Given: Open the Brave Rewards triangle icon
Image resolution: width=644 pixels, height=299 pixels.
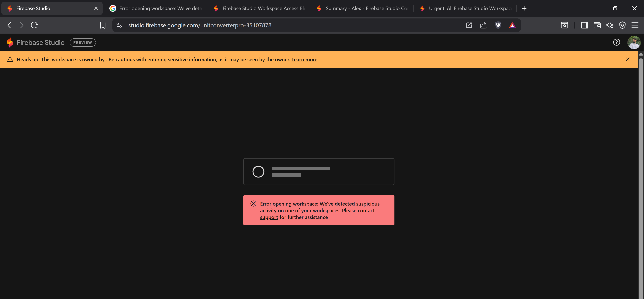Looking at the screenshot, I should (512, 25).
